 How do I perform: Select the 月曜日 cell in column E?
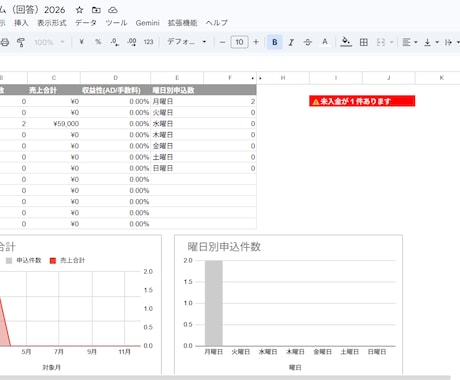click(177, 101)
